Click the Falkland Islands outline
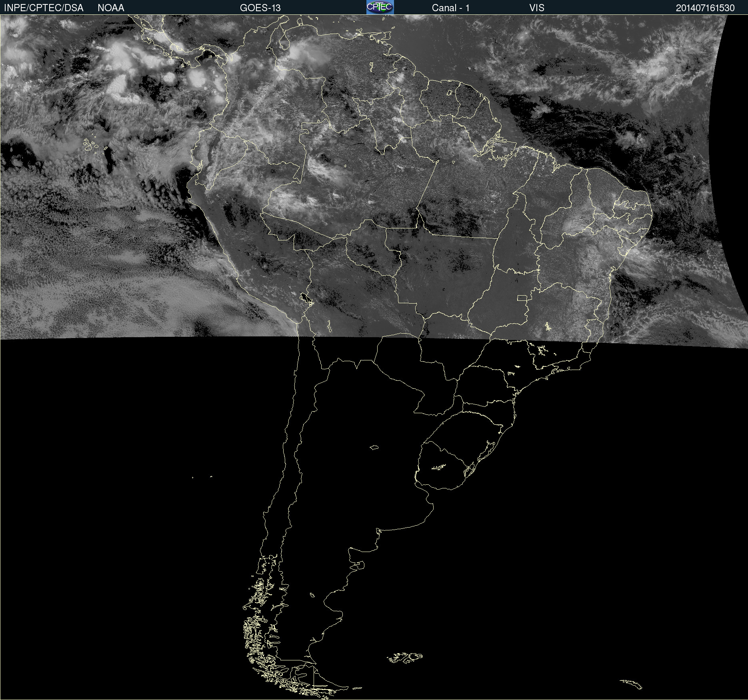The width and height of the screenshot is (748, 700). tap(405, 658)
